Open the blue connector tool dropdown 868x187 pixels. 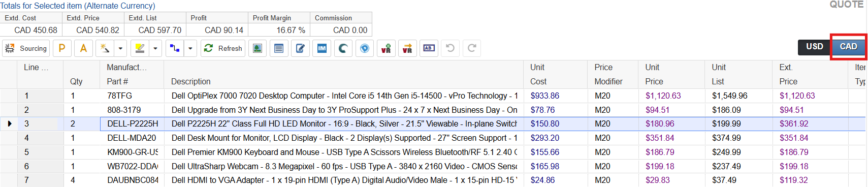coord(190,48)
